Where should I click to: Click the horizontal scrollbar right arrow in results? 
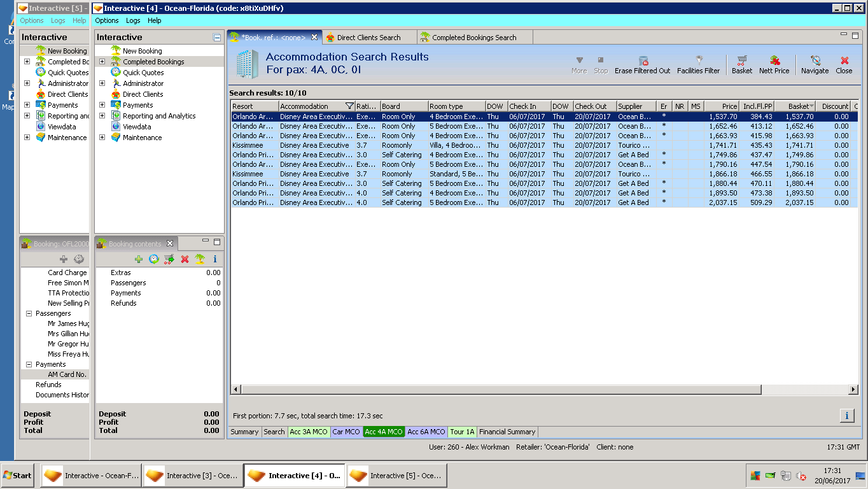(853, 390)
